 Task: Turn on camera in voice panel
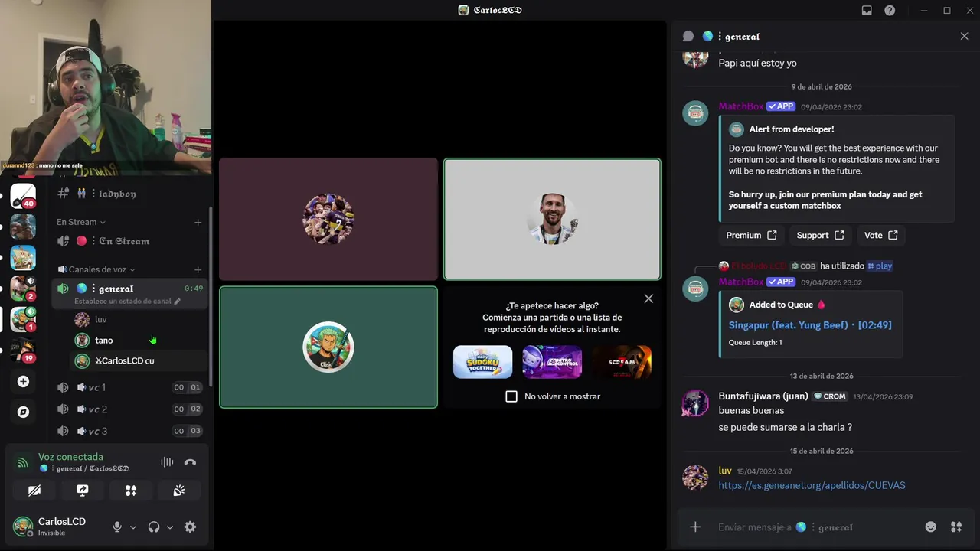(x=34, y=491)
